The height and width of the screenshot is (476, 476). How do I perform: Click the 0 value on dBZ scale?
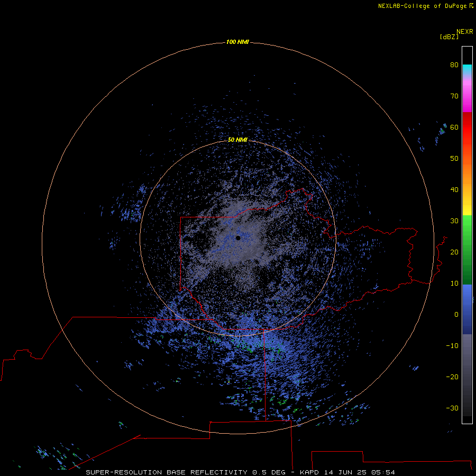click(456, 315)
